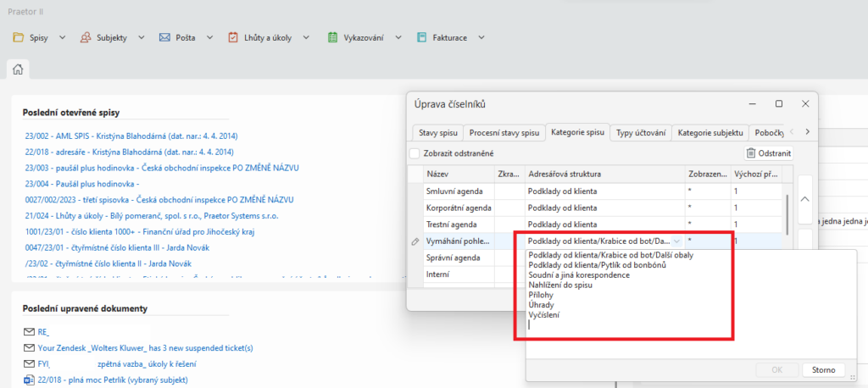Click the Soudní a jiná korespondence line

tap(578, 274)
